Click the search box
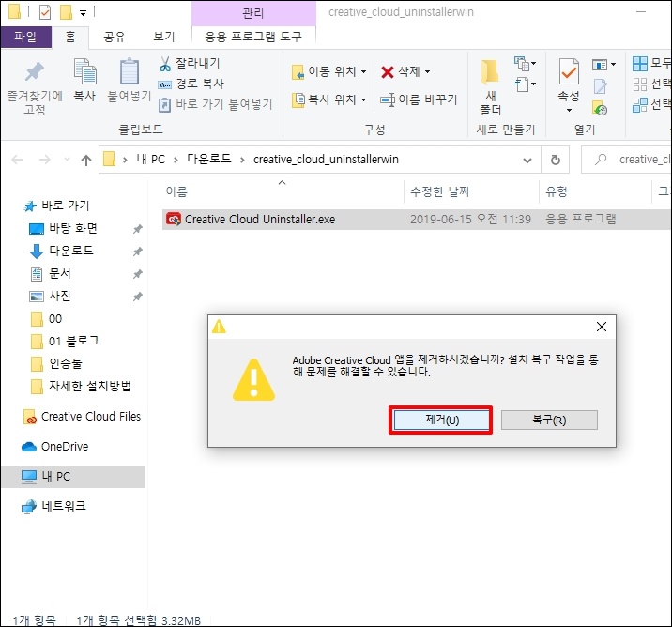Viewport: 672px width, 627px height. (x=627, y=160)
